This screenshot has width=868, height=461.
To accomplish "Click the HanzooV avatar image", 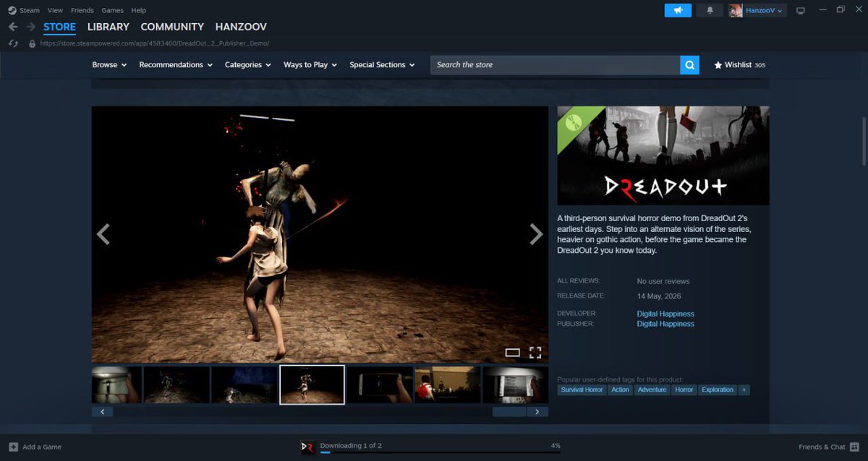I will tap(736, 10).
